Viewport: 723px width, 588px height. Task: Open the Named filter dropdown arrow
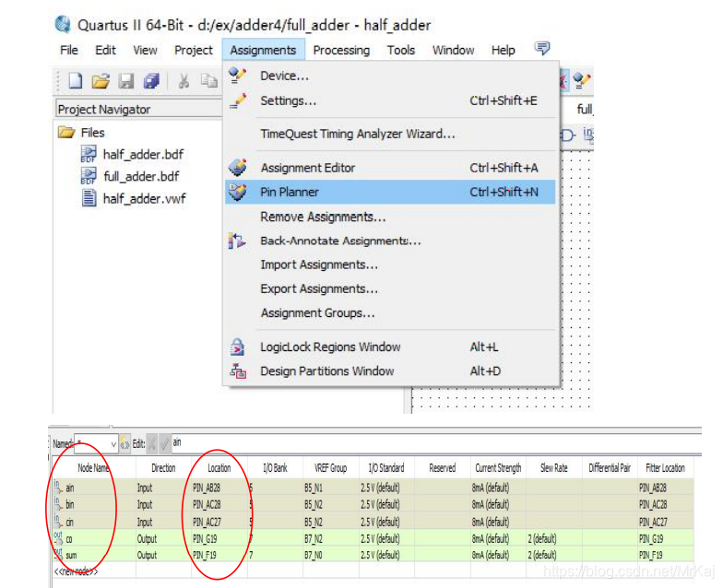(x=113, y=444)
